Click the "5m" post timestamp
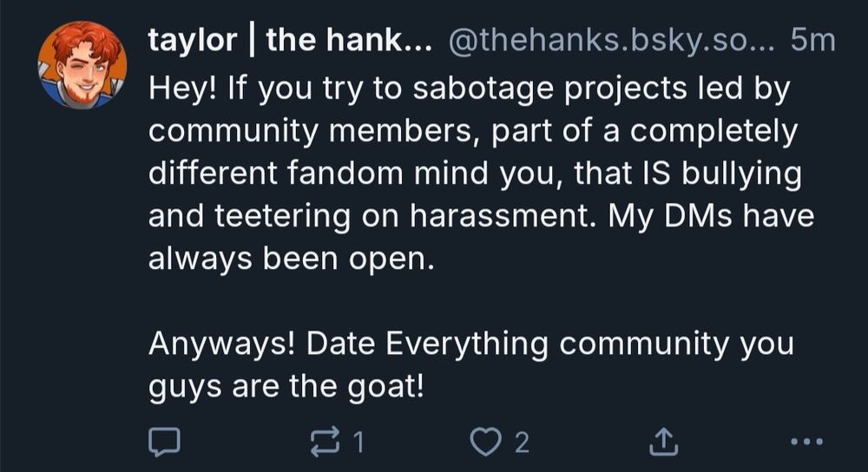This screenshot has height=472, width=868. 813,41
